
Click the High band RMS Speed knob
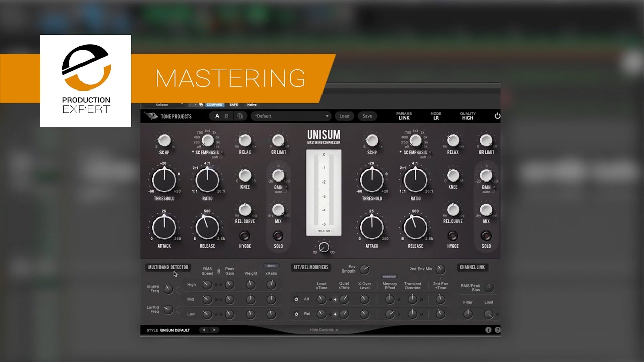pos(207,285)
